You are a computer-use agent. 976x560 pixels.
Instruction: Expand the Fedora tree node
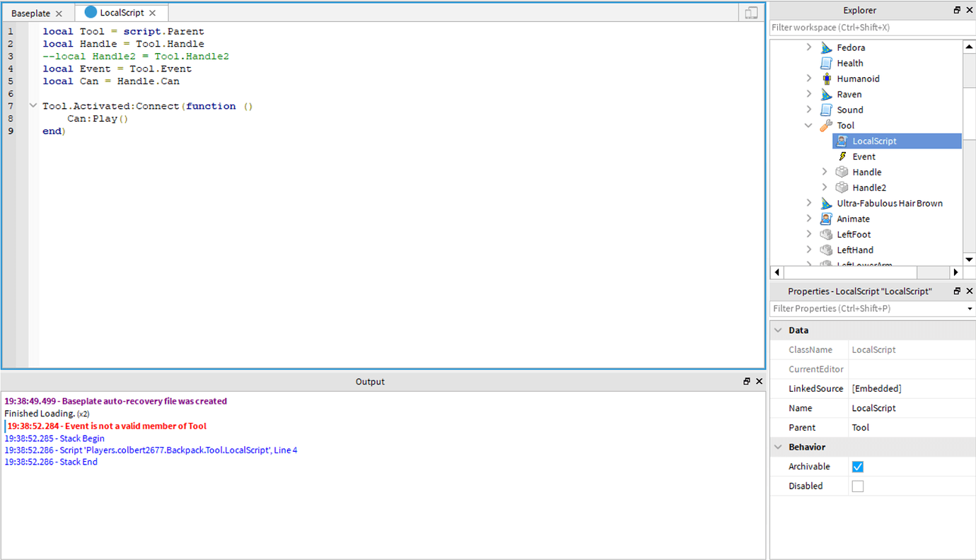(x=809, y=47)
